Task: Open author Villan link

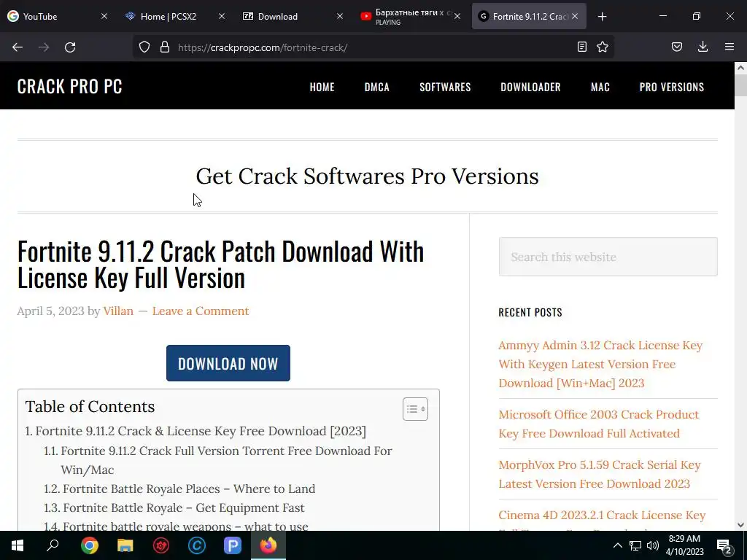Action: pyautogui.click(x=118, y=311)
